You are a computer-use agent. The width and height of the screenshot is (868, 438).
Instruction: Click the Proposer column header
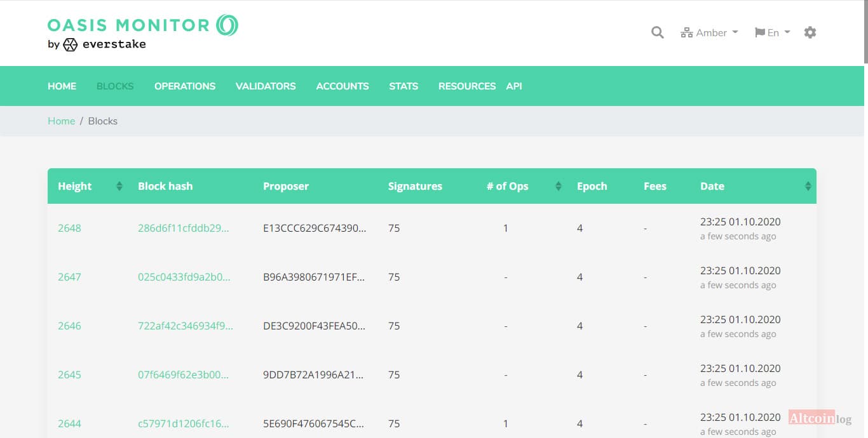pos(286,186)
